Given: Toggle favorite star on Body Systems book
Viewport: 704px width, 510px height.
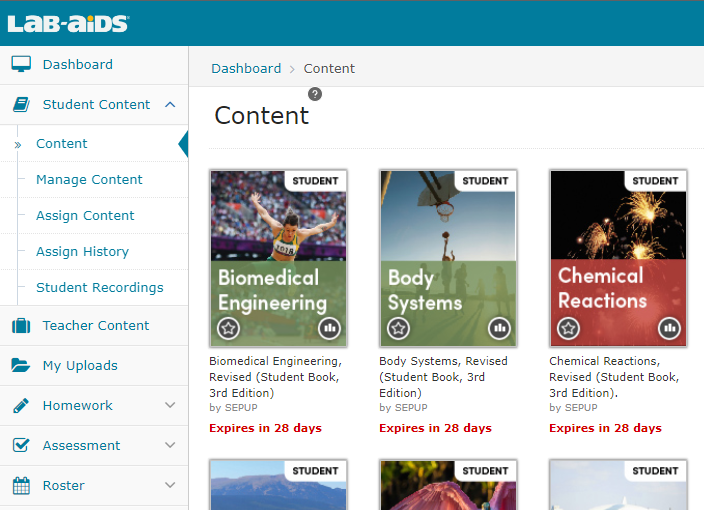Looking at the screenshot, I should (x=399, y=328).
